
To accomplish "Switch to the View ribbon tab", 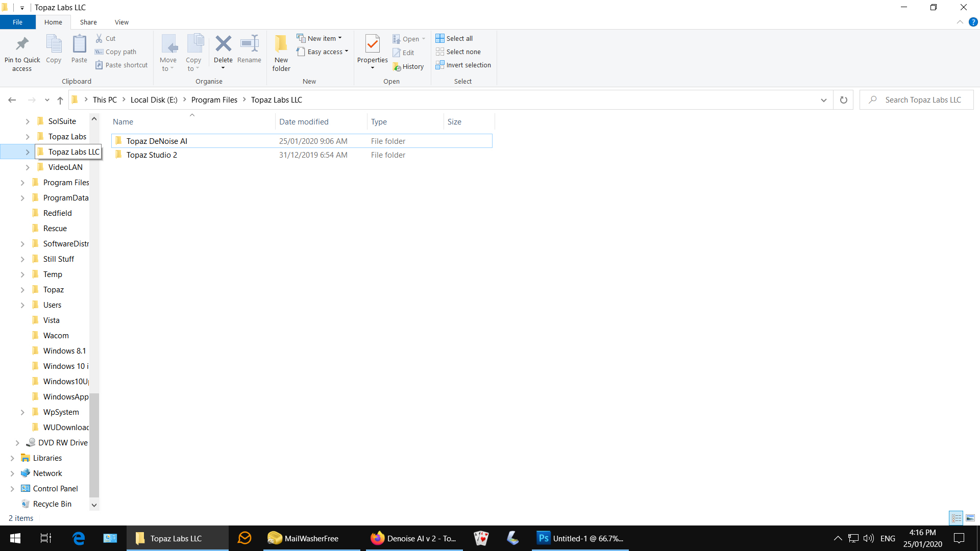I will pyautogui.click(x=121, y=22).
